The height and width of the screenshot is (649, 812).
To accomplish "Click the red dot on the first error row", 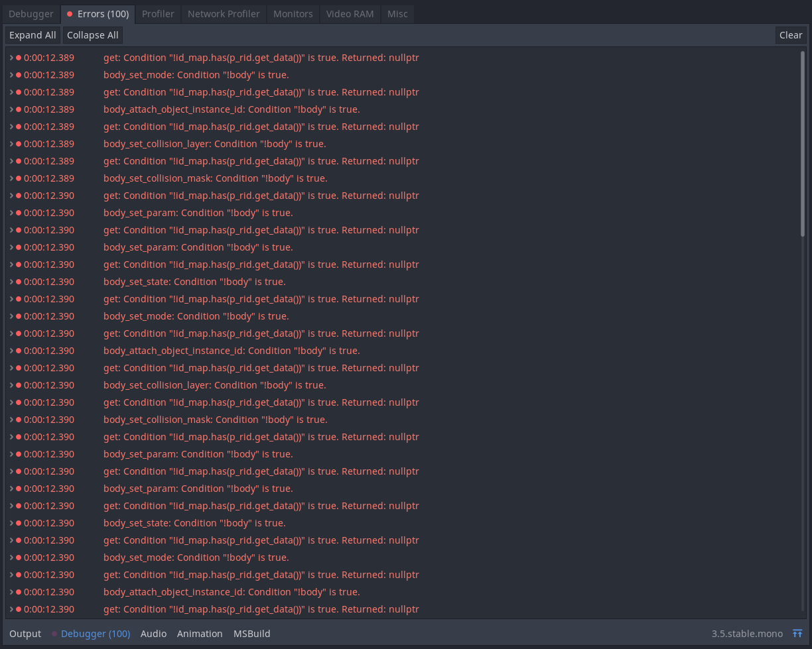I will pos(18,58).
